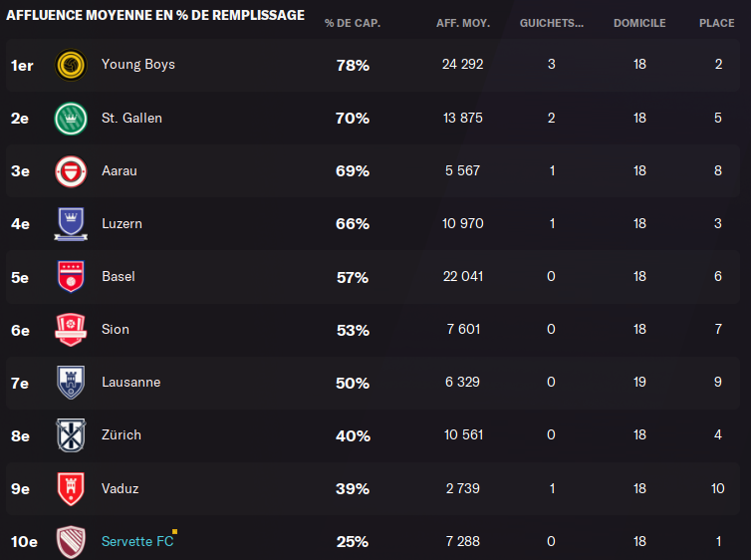
Task: Open the Sion club crest
Action: pos(71,330)
